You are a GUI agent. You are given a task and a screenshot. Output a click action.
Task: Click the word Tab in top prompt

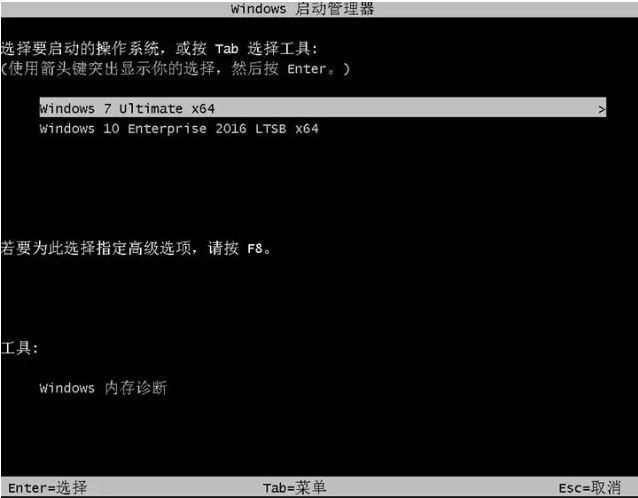(x=227, y=49)
